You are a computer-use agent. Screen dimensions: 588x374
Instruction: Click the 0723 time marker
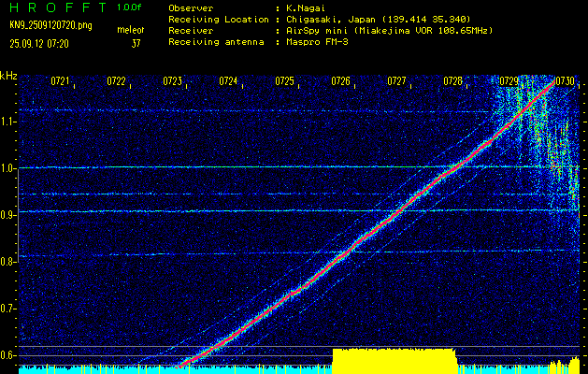(x=173, y=81)
